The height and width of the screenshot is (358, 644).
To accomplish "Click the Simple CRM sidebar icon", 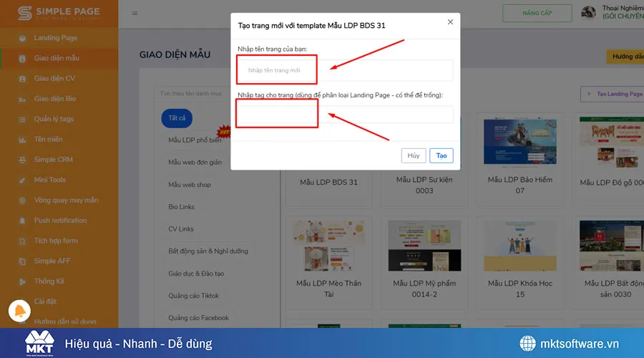I will coord(21,160).
